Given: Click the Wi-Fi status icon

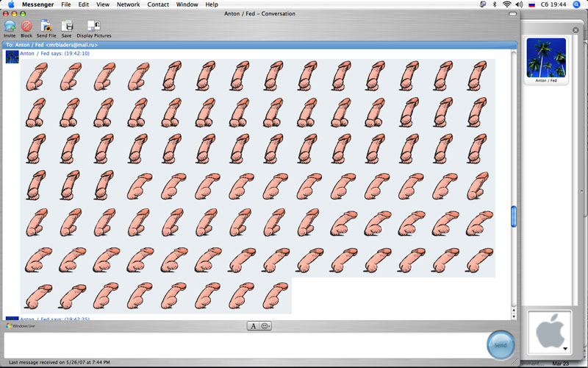Looking at the screenshot, I should [x=507, y=4].
